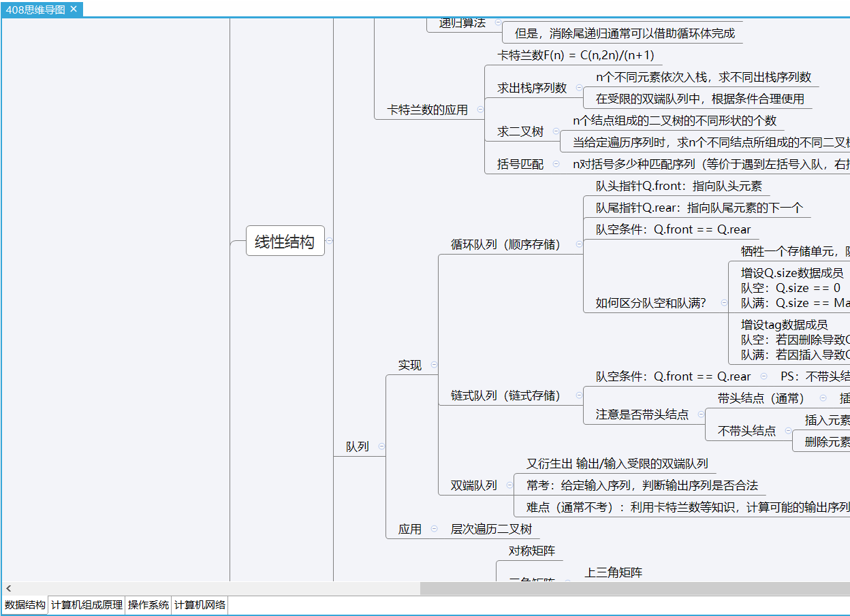Collapse the 括号匹配 node
850x616 pixels.
556,163
